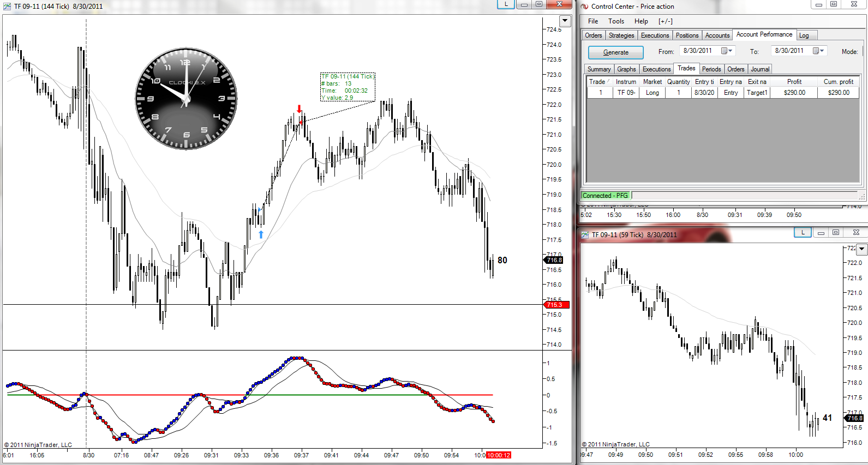Screen dimensions: 868x465
Task: Minimize the Control Center window
Action: tap(819, 4)
